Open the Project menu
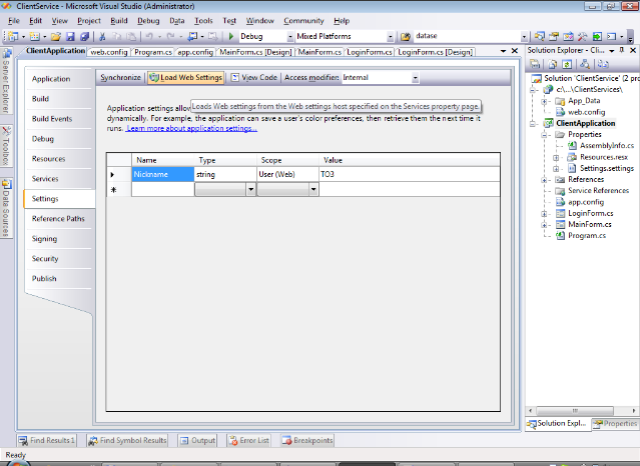 click(x=89, y=21)
